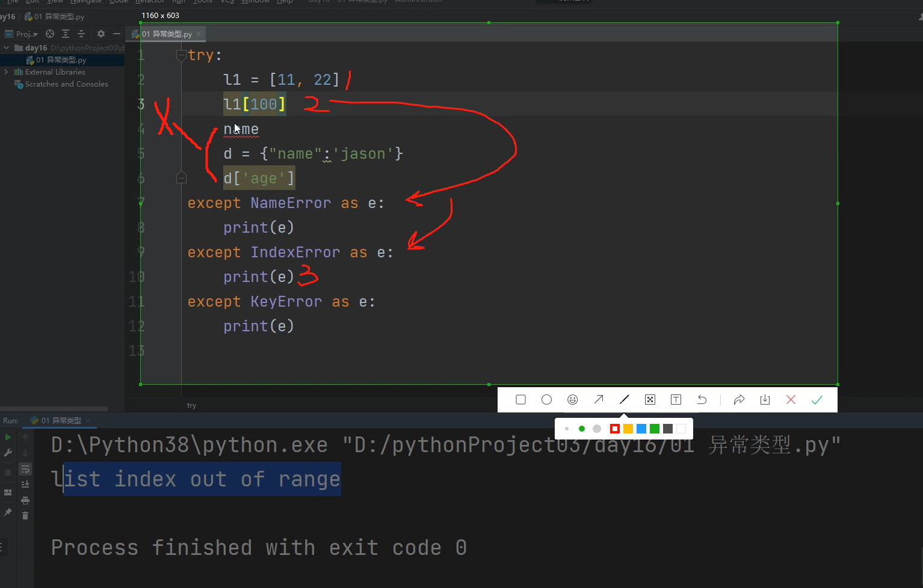923x588 pixels.
Task: Toggle the fold marker at line 6
Action: 181,178
